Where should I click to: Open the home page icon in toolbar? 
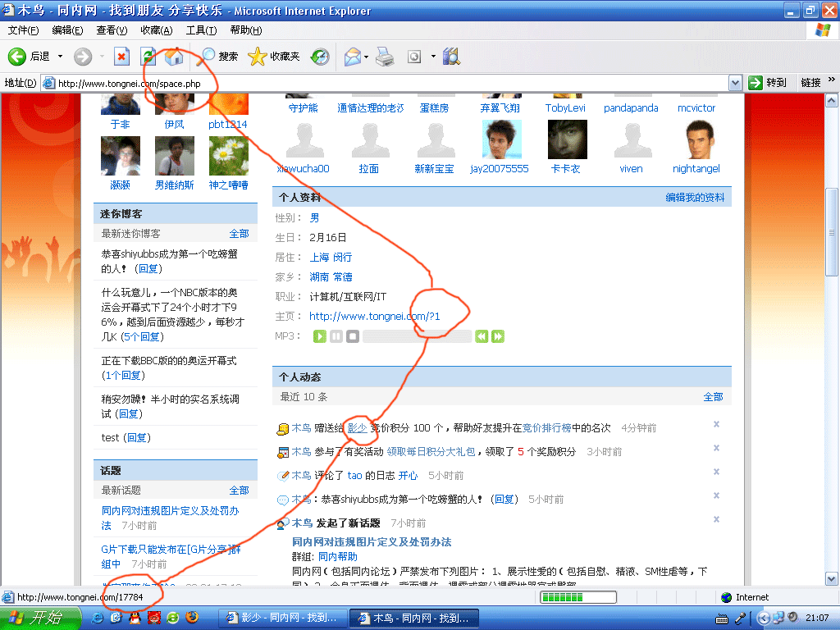[174, 57]
